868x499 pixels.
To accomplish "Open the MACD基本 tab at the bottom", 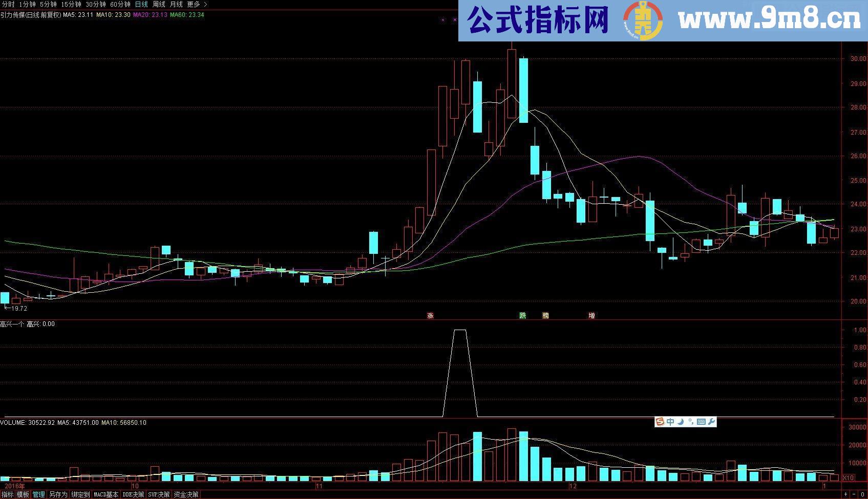I will (107, 494).
